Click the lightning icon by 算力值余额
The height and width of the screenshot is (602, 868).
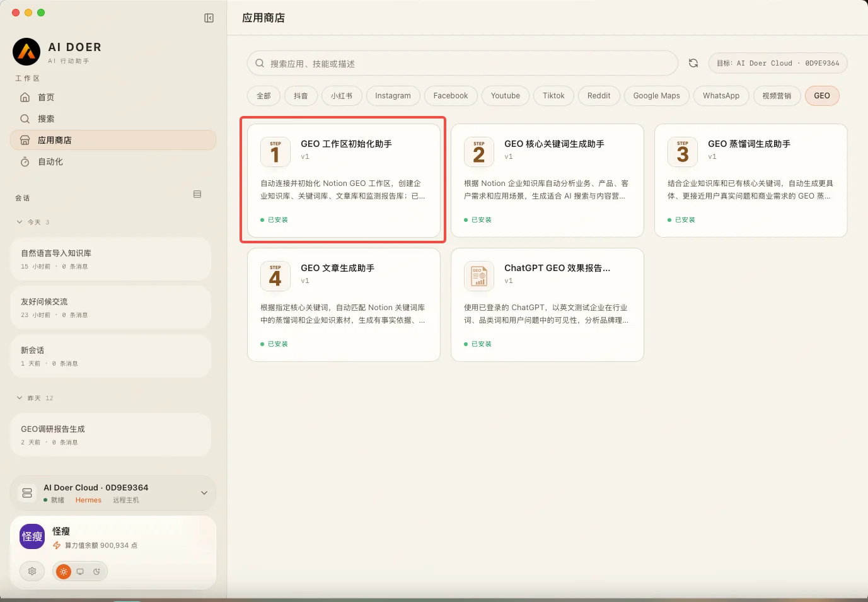[x=57, y=545]
